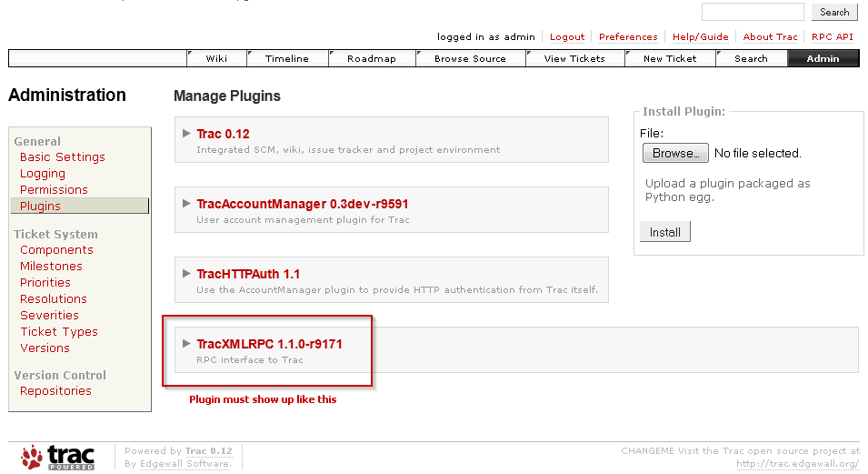The width and height of the screenshot is (868, 474).
Task: Open the Permissions admin page
Action: (54, 189)
